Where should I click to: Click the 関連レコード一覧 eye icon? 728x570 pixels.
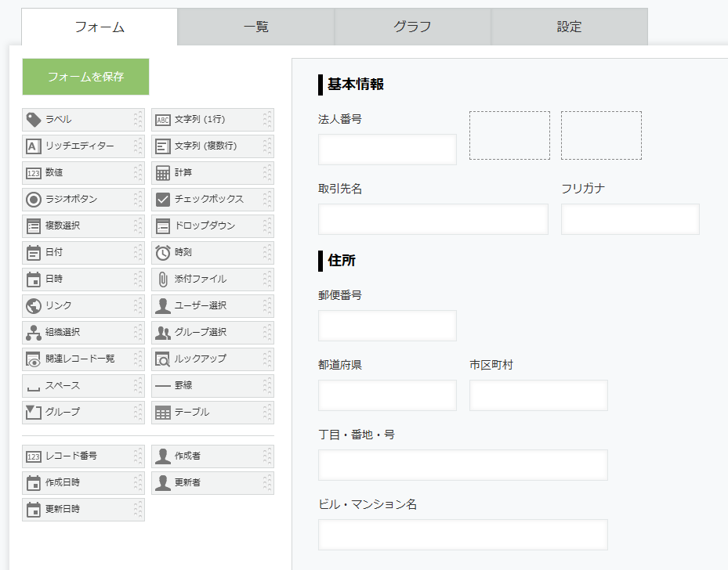pyautogui.click(x=34, y=359)
